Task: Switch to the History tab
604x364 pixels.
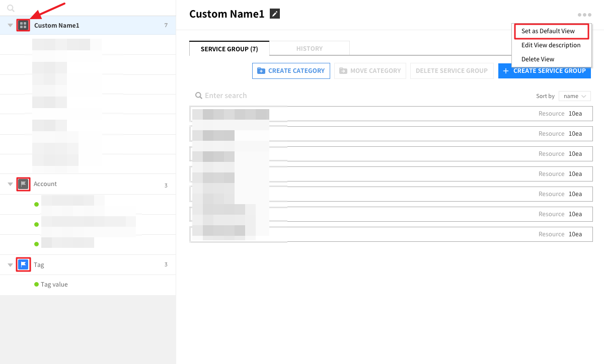Action: (x=309, y=49)
